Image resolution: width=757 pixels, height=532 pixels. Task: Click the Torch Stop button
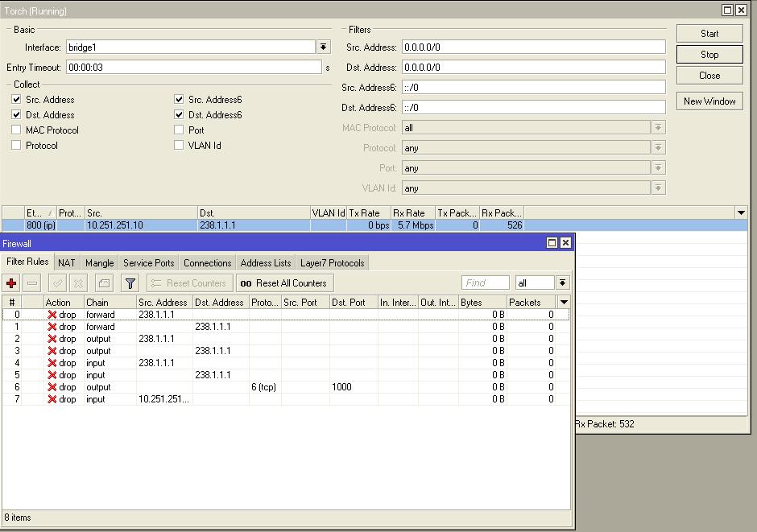point(709,55)
